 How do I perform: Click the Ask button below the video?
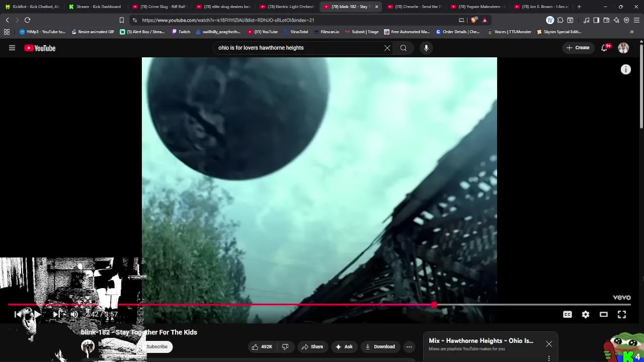coord(344,346)
